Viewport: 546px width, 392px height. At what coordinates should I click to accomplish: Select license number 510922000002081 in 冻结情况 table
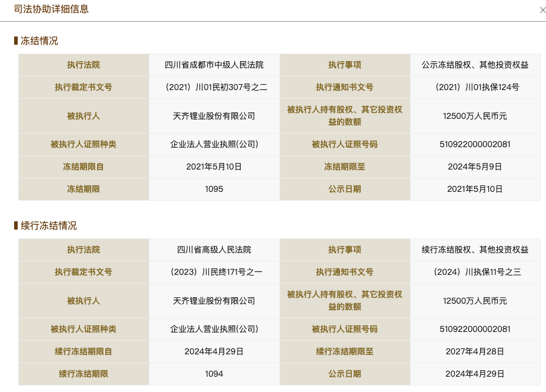[475, 144]
